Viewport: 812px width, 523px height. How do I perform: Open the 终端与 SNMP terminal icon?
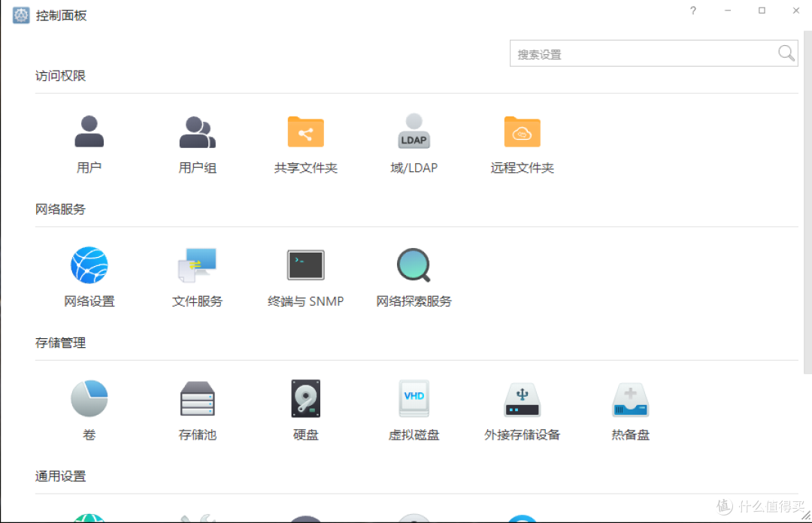305,265
